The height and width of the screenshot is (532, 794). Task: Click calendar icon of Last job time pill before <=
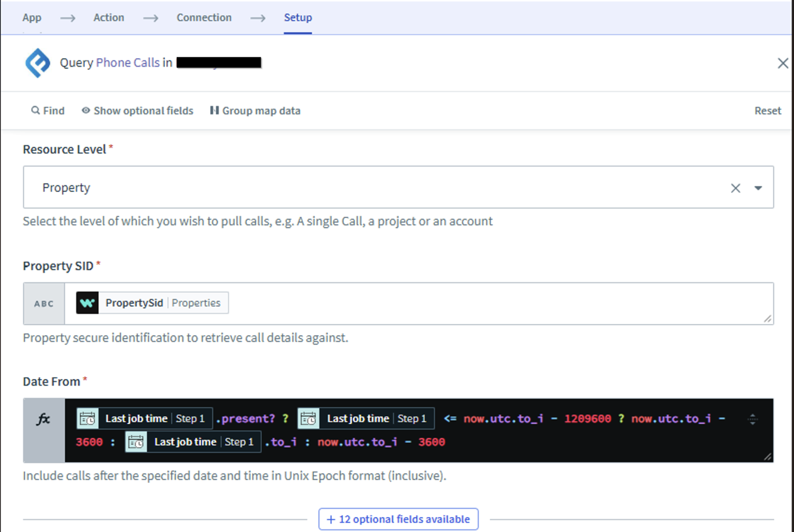(309, 418)
